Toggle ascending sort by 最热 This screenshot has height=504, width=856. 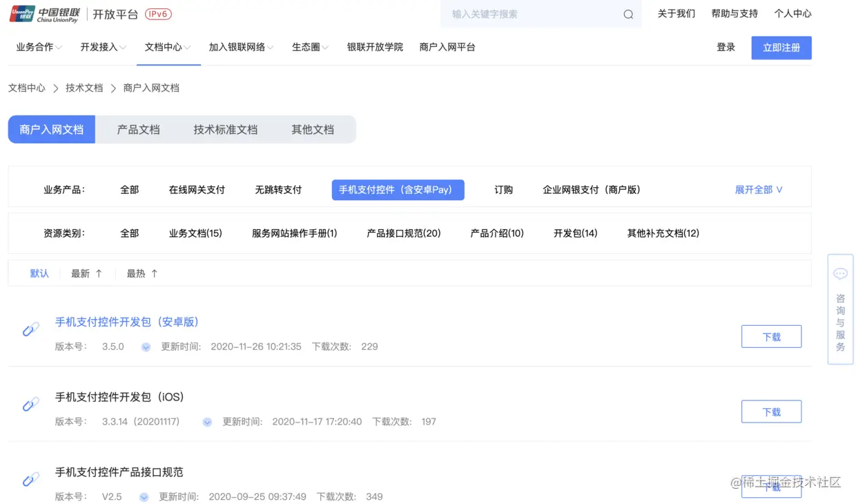pos(141,273)
